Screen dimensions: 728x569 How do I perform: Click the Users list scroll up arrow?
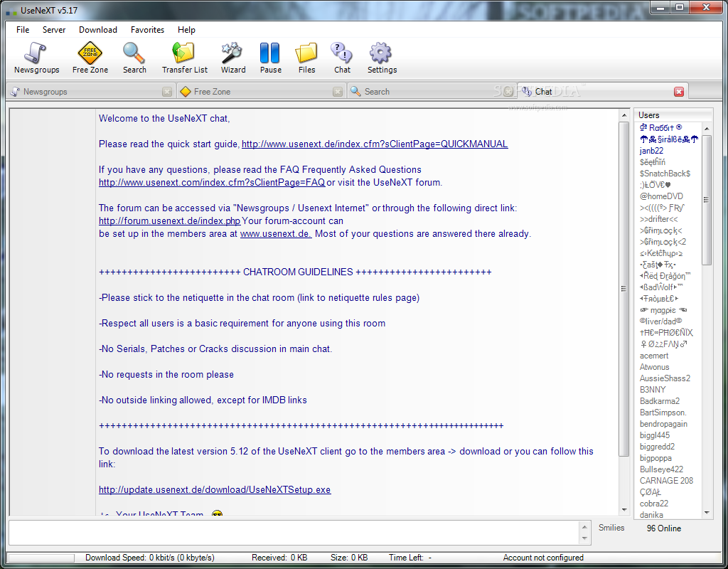point(707,129)
